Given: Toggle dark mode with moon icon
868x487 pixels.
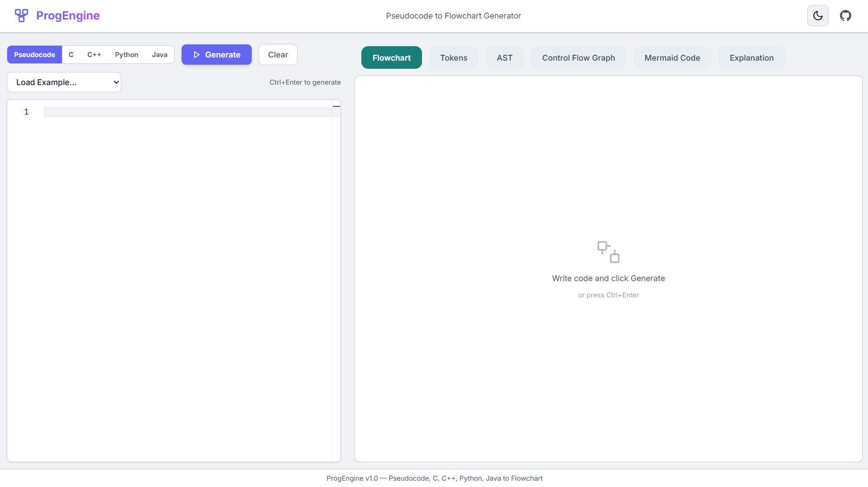Looking at the screenshot, I should tap(818, 16).
